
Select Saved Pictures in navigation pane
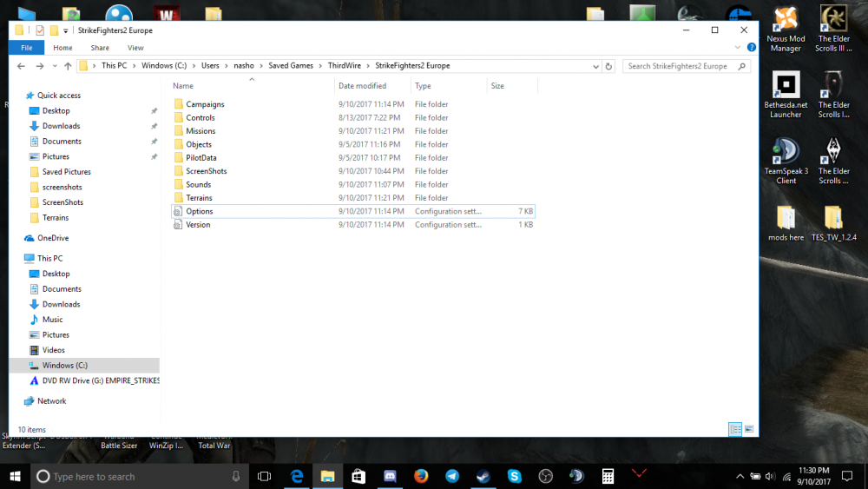coord(67,172)
